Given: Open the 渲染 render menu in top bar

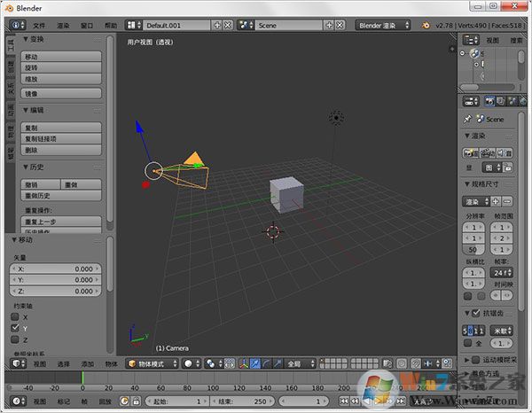Looking at the screenshot, I should 64,26.
